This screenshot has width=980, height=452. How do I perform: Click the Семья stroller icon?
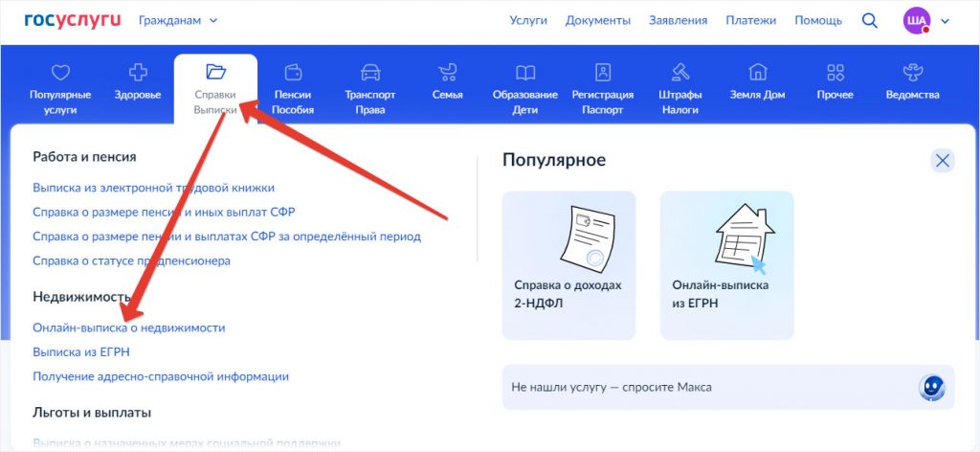tap(447, 73)
